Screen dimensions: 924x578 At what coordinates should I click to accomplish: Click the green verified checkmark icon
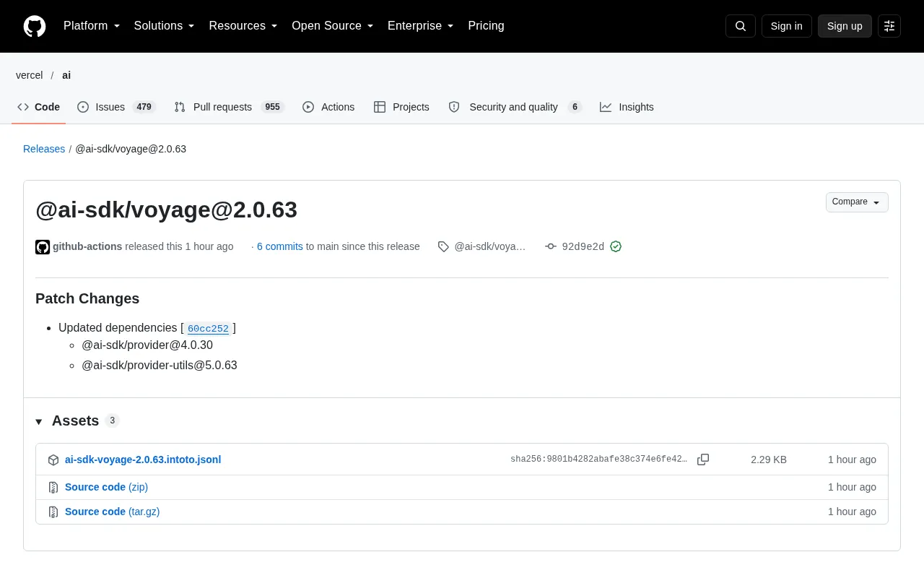pyautogui.click(x=616, y=246)
